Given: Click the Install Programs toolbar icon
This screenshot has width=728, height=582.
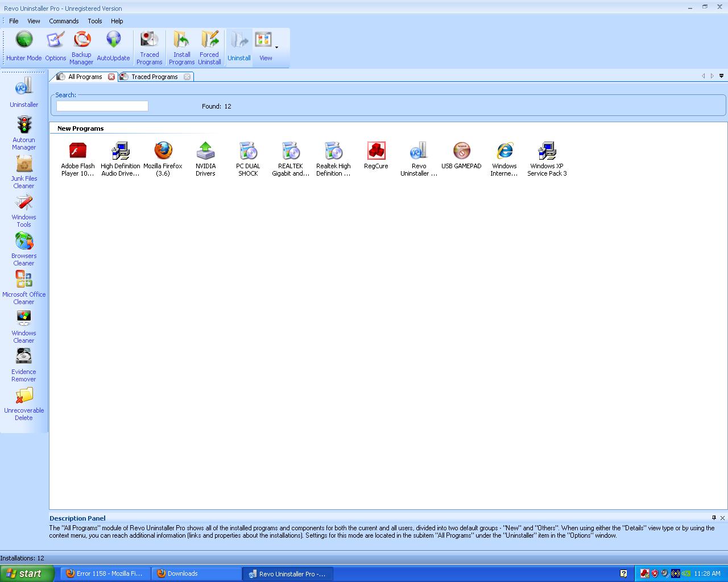Looking at the screenshot, I should pos(181,48).
